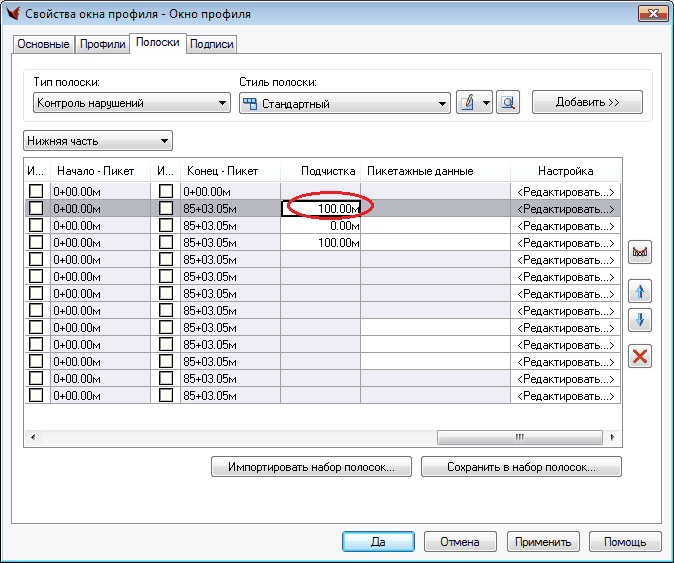Click the circled 100.00м gap field

click(322, 208)
